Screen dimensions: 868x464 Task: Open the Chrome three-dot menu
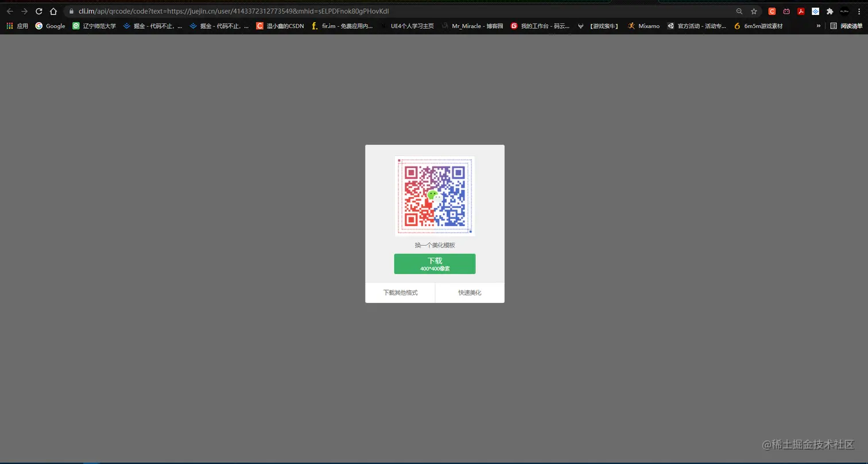click(859, 11)
